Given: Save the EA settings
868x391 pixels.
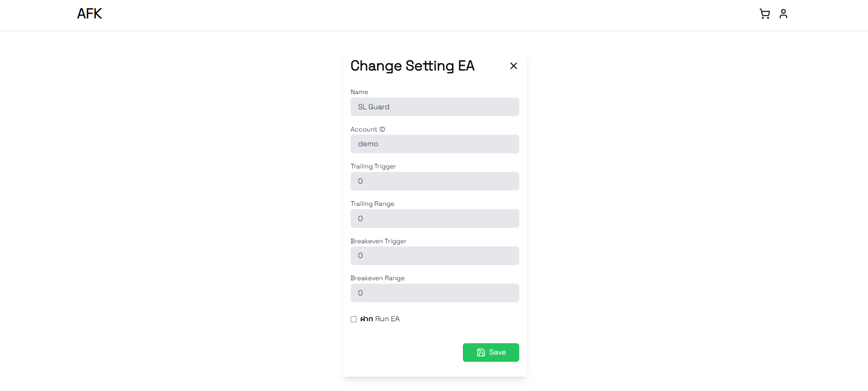Looking at the screenshot, I should tap(491, 353).
